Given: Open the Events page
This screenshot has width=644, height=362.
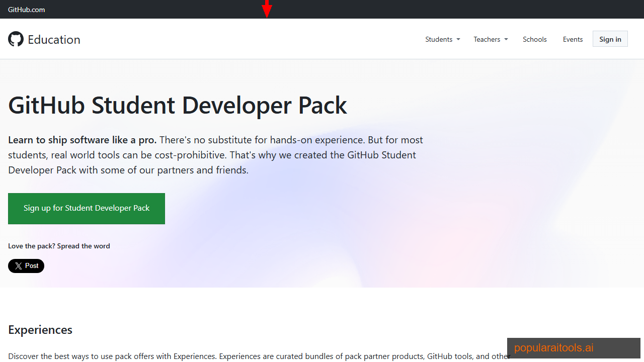Looking at the screenshot, I should 573,39.
